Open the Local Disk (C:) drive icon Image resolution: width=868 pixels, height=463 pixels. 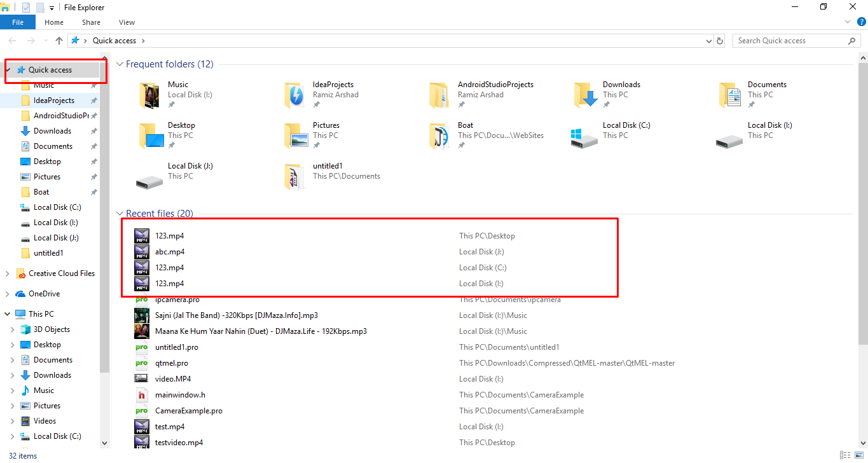[x=584, y=135]
